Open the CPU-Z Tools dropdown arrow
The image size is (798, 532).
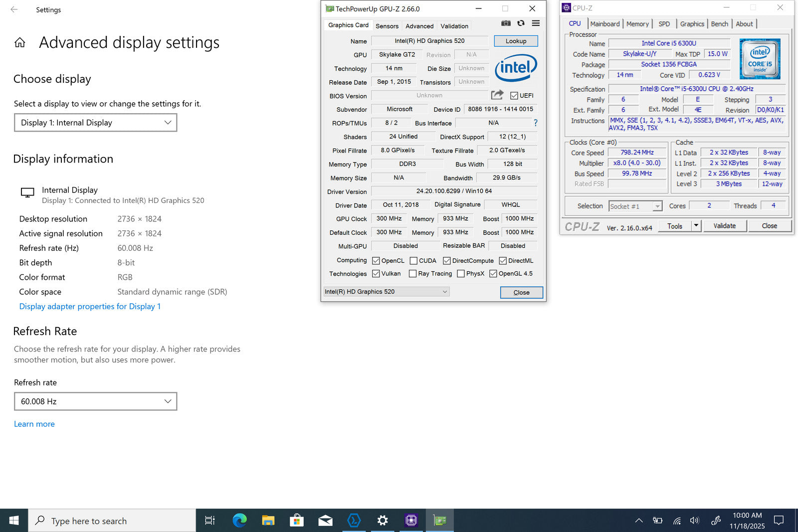click(696, 226)
